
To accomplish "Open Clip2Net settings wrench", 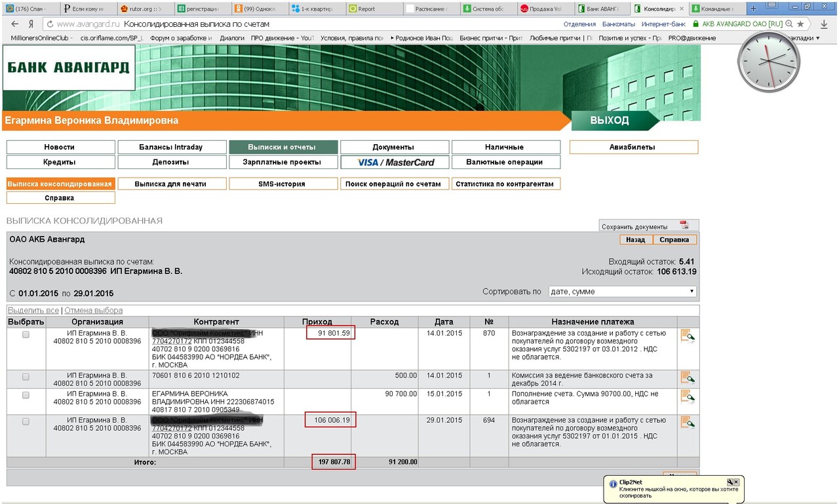I will [x=729, y=482].
